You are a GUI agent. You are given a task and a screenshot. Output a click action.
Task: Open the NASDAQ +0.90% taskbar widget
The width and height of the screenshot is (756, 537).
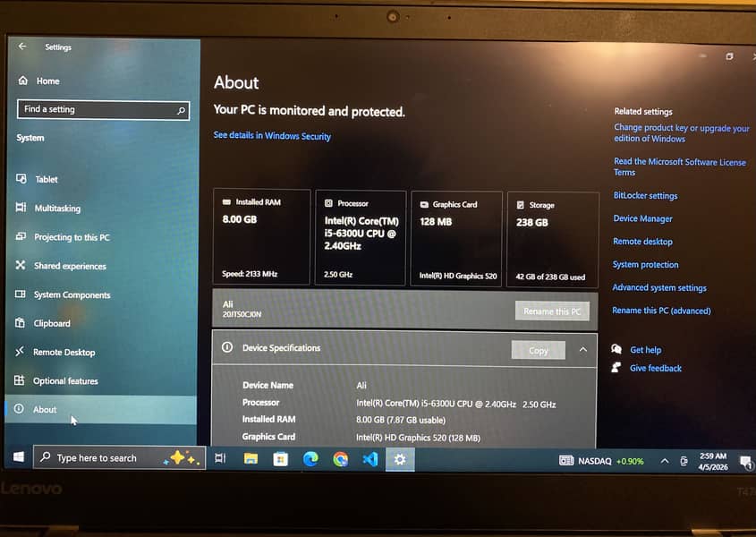click(x=601, y=461)
